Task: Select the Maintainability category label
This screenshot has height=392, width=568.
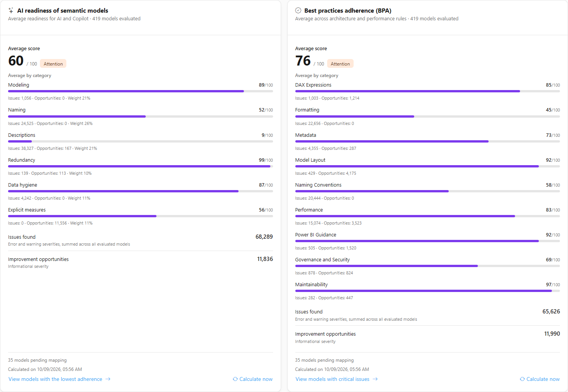Action: coord(311,285)
